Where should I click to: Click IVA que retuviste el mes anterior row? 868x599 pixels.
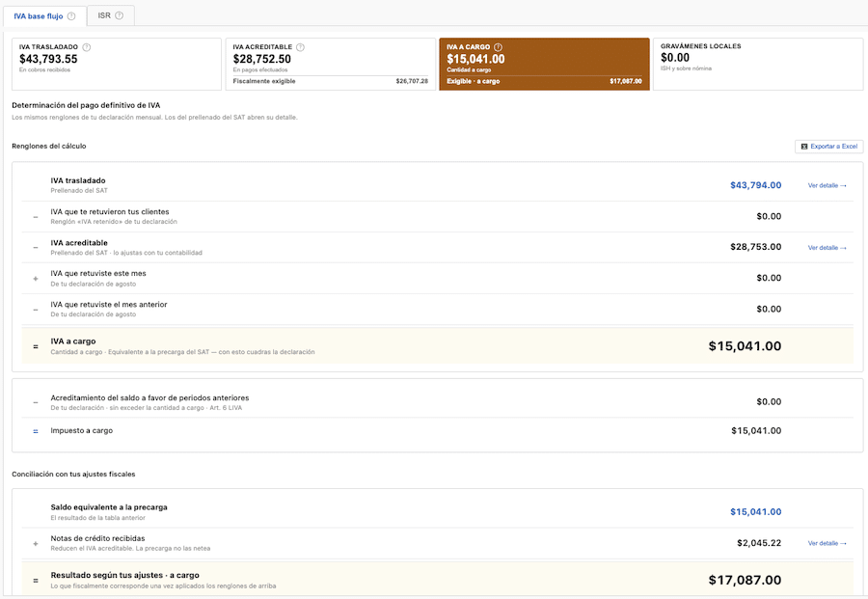click(x=437, y=309)
